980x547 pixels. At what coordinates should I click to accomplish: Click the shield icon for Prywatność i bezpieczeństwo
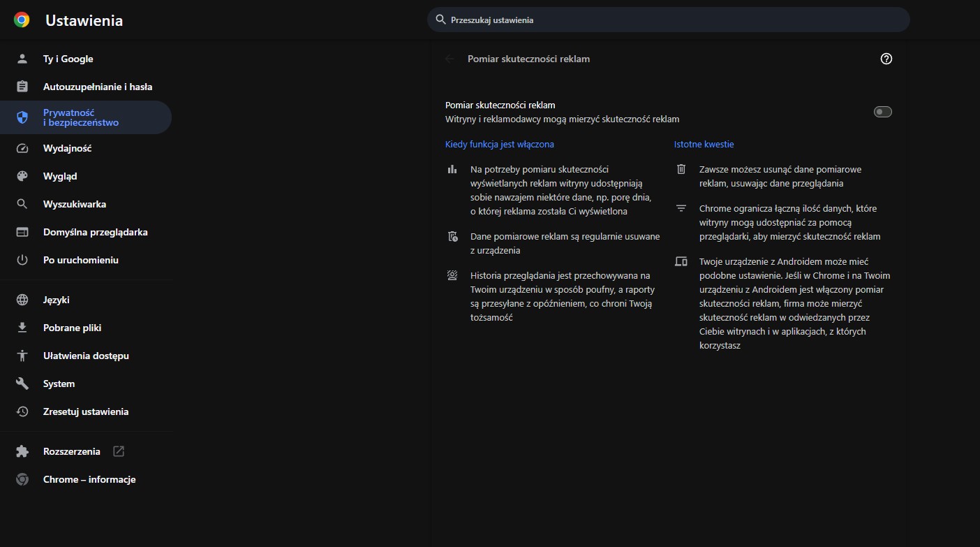coord(22,117)
